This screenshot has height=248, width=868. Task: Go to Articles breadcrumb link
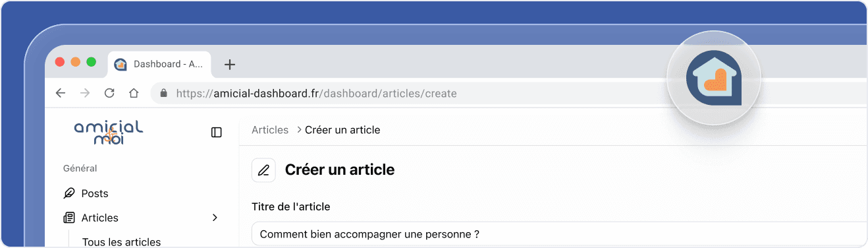(270, 130)
